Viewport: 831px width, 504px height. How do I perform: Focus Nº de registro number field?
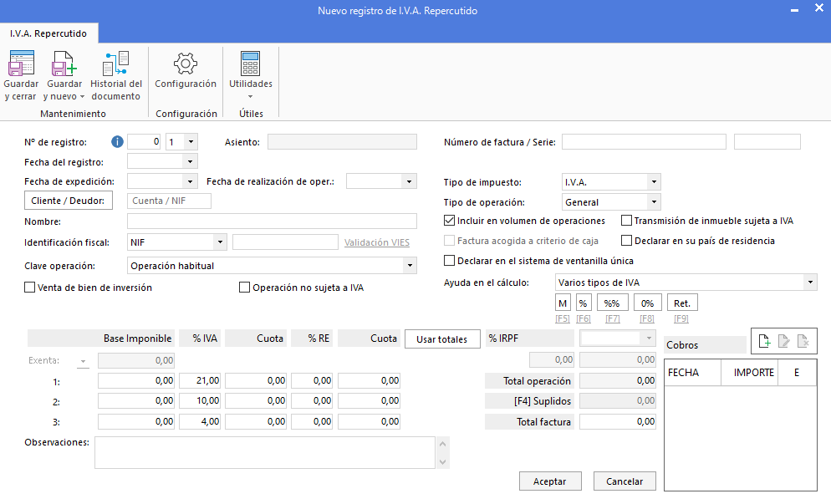pos(144,142)
